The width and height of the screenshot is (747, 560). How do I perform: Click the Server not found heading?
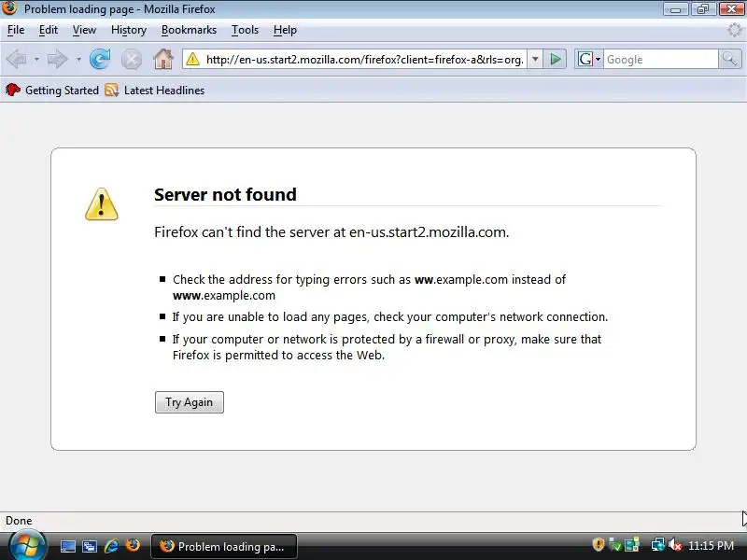pos(225,195)
